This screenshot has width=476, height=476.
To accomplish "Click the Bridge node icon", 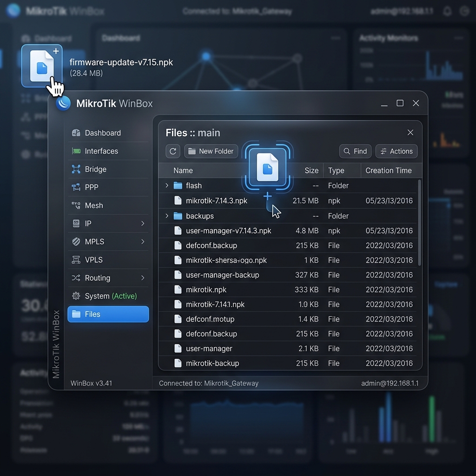I will [x=76, y=169].
